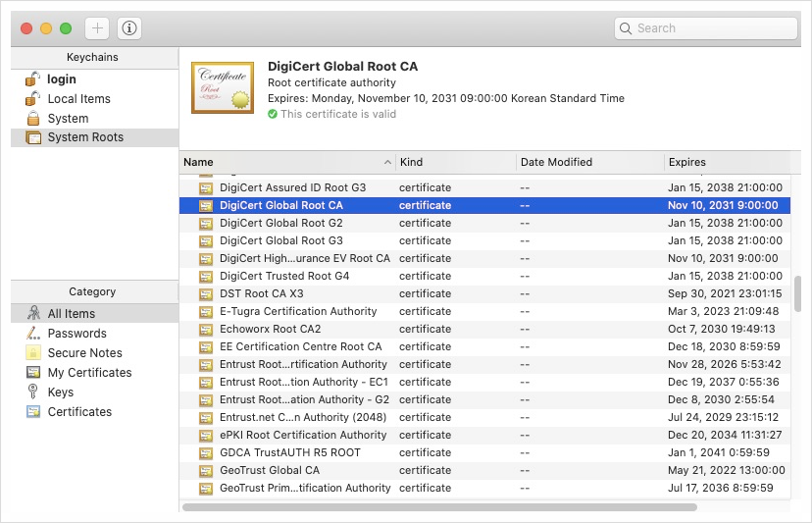The height and width of the screenshot is (523, 812).
Task: Click the padlock icon beside Local Items
Action: (32, 98)
